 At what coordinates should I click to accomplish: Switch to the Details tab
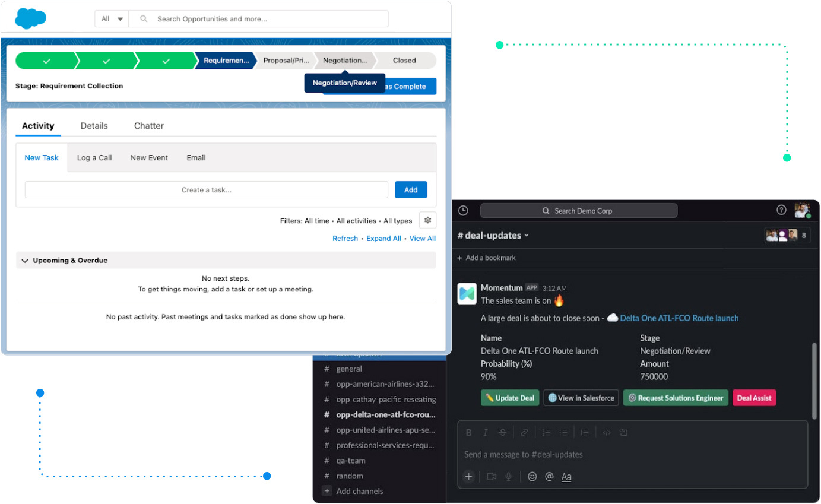(94, 126)
